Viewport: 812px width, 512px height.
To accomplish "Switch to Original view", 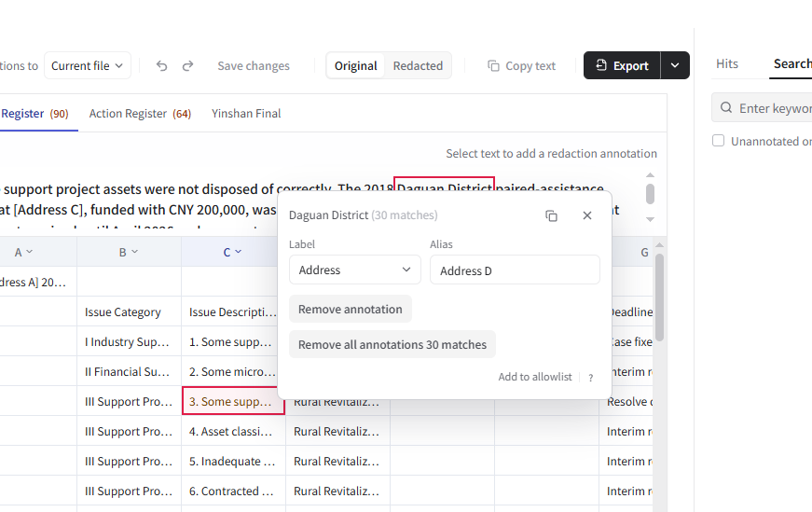I will [356, 66].
